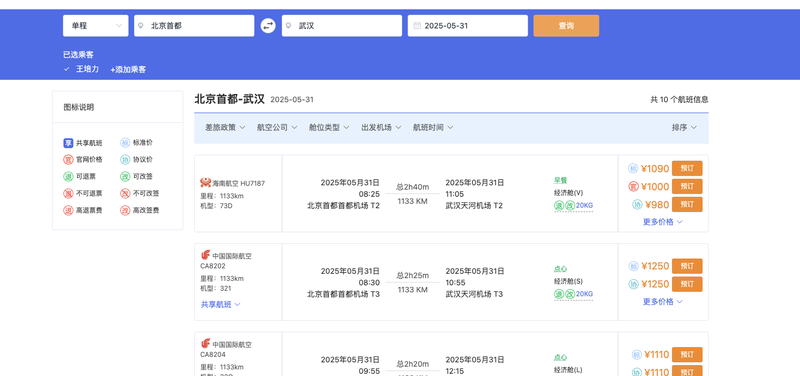Click the 官网价格 legend icon

click(x=68, y=160)
